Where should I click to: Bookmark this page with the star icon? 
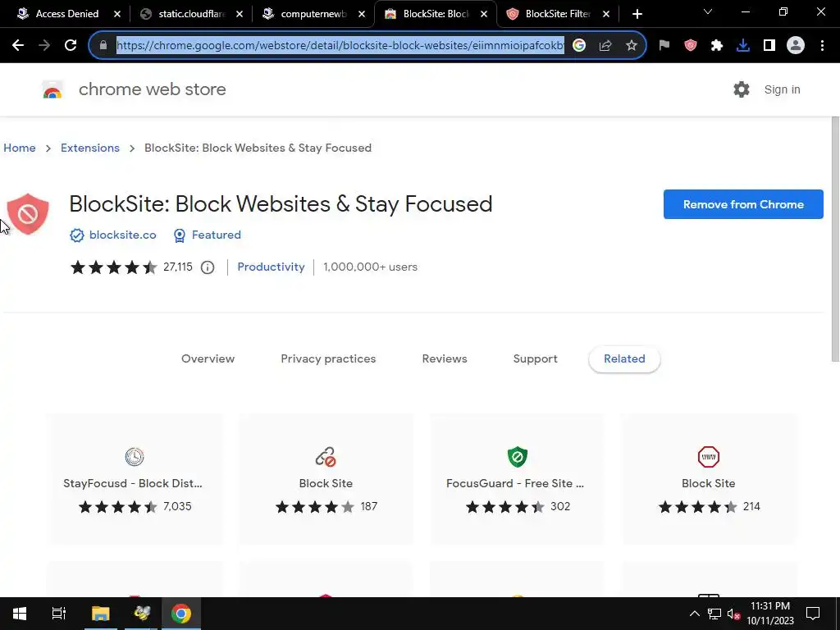pos(632,46)
